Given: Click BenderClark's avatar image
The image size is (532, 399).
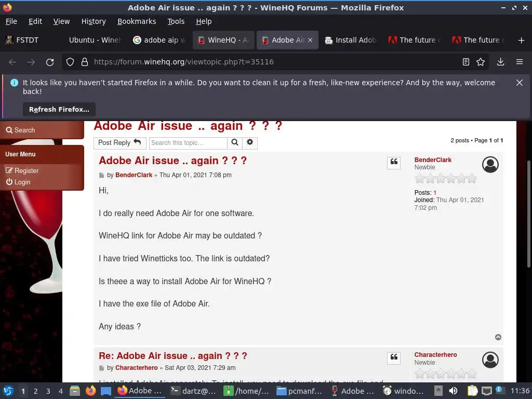Looking at the screenshot, I should (490, 165).
